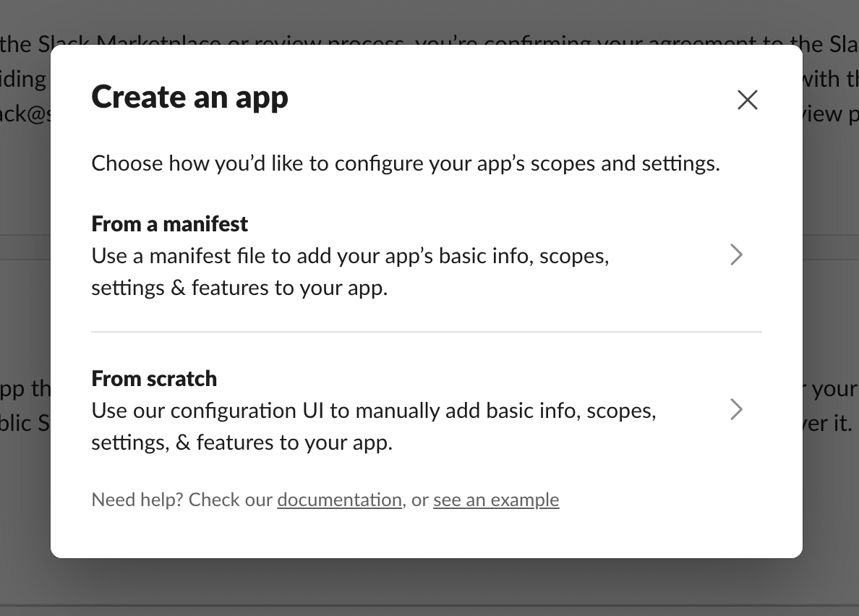Click the see an example link
859x616 pixels.
point(496,500)
